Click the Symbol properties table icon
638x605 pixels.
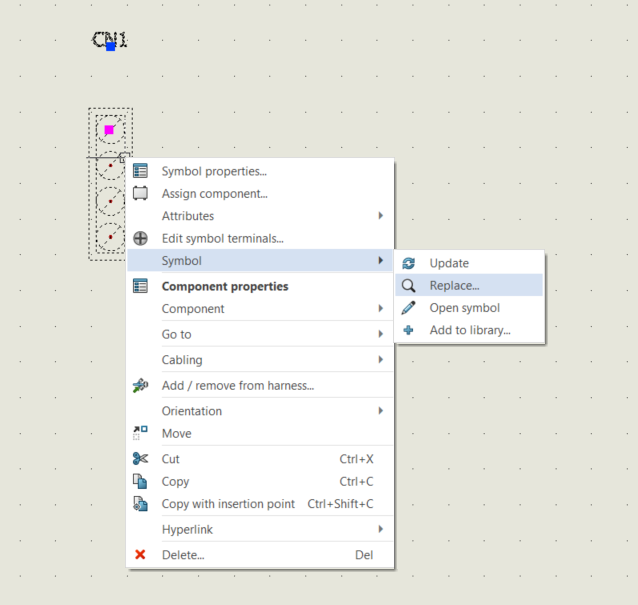[x=140, y=171]
